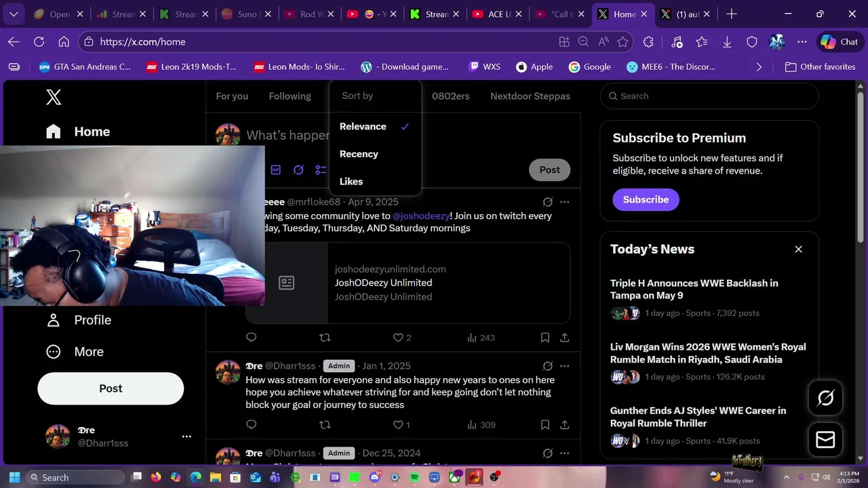Add a GIF to the post
Viewport: 868px width, 488px height.
point(276,170)
